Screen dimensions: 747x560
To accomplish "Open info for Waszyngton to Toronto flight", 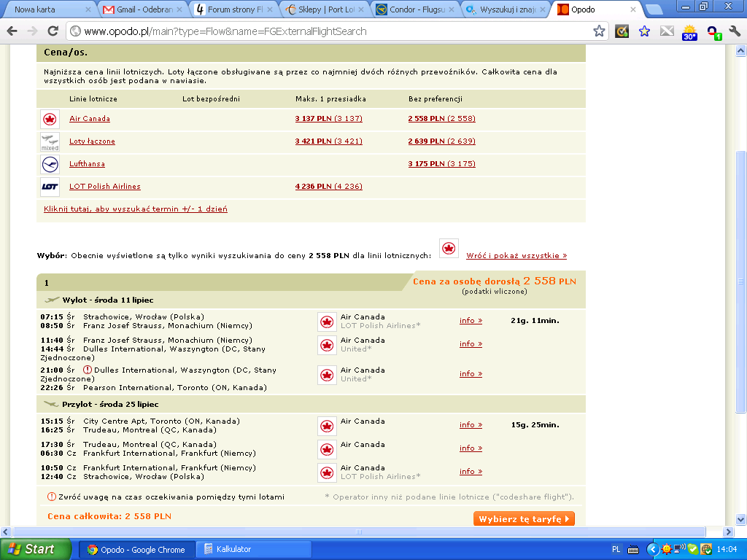I will point(471,374).
